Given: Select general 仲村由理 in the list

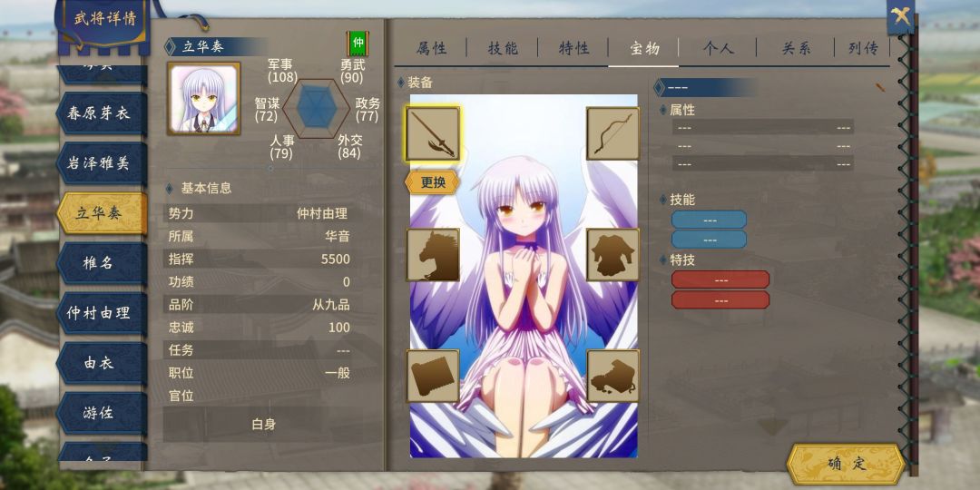Looking at the screenshot, I should click(x=102, y=313).
